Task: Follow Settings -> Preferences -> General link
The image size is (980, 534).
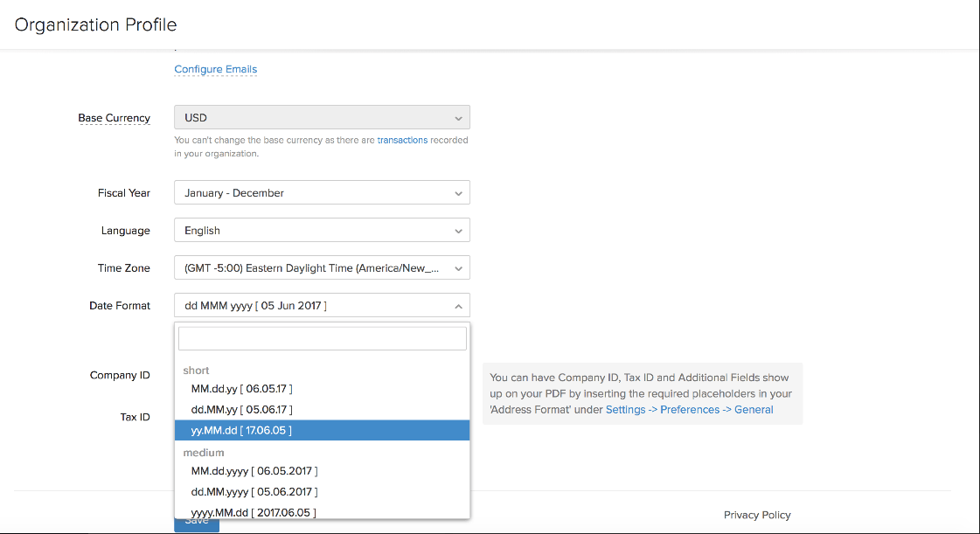Action: 689,409
